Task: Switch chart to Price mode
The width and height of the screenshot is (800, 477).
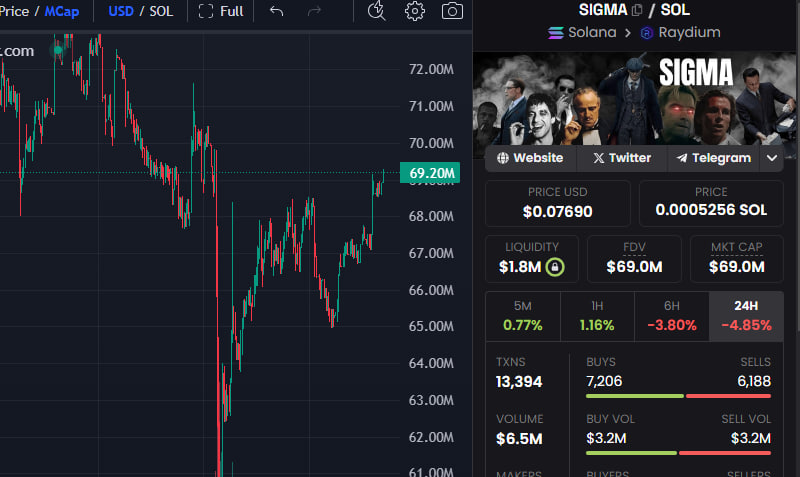Action: (14, 11)
